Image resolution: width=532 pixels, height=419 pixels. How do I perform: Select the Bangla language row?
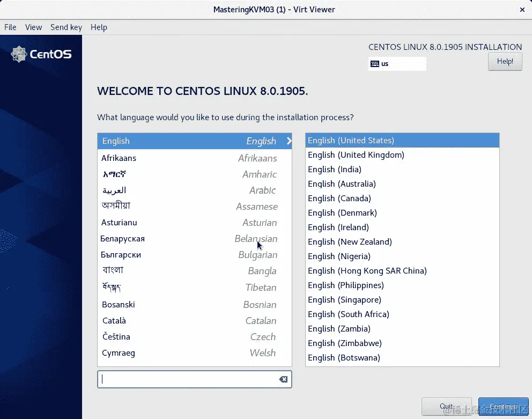tap(195, 271)
